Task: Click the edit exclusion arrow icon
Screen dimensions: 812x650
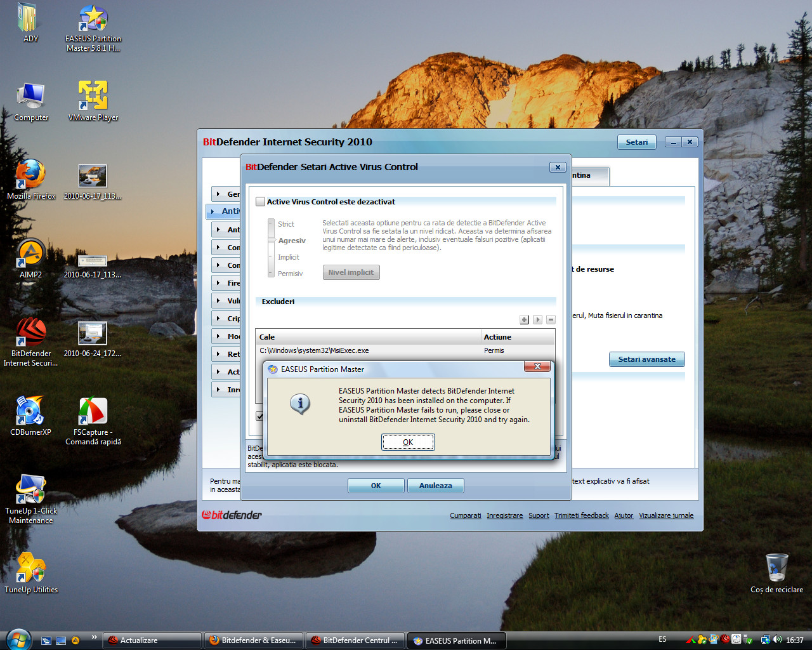Action: [537, 319]
